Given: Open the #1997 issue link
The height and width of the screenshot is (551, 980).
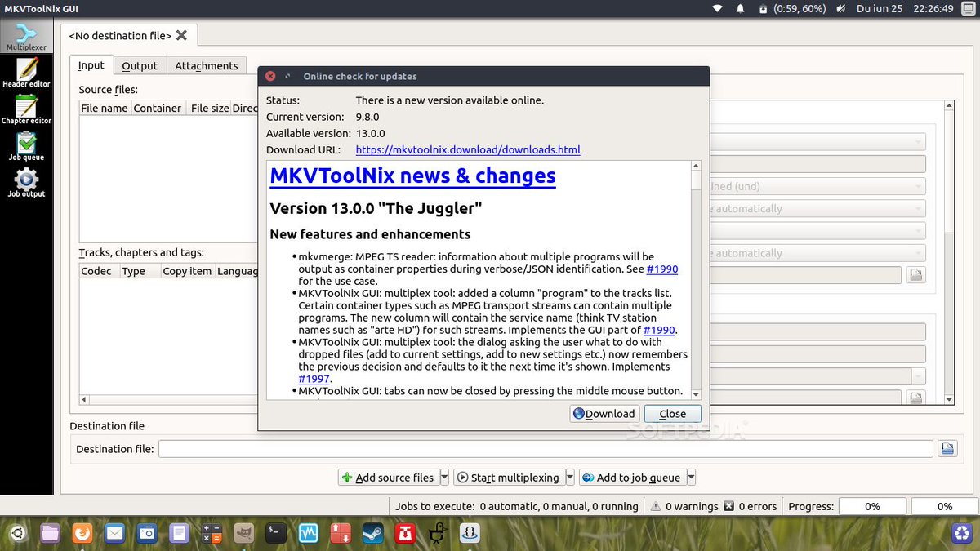Looking at the screenshot, I should click(x=314, y=379).
